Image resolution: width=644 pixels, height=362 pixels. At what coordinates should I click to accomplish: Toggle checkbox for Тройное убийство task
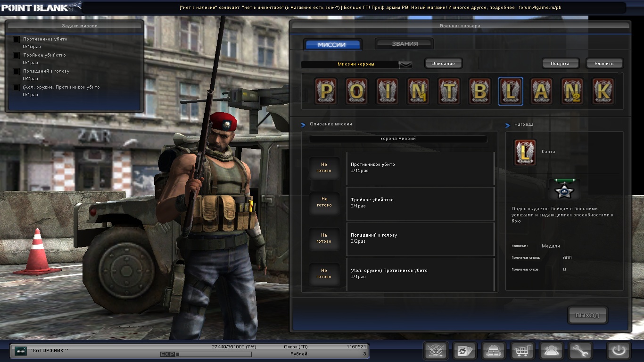pos(17,56)
